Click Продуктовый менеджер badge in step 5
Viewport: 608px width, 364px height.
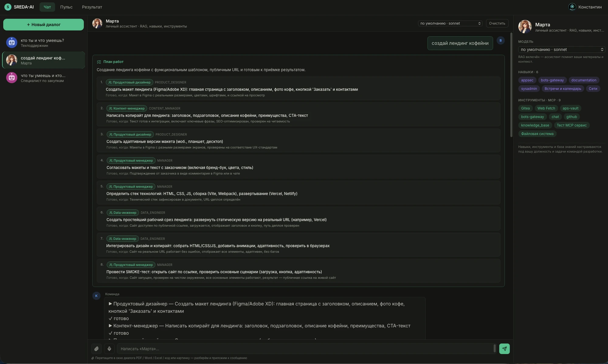pos(131,187)
